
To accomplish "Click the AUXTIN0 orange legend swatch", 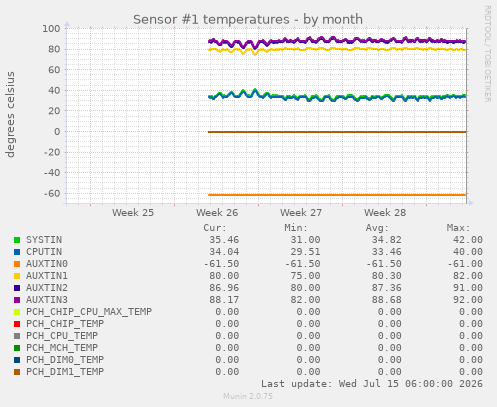I will pyautogui.click(x=17, y=264).
